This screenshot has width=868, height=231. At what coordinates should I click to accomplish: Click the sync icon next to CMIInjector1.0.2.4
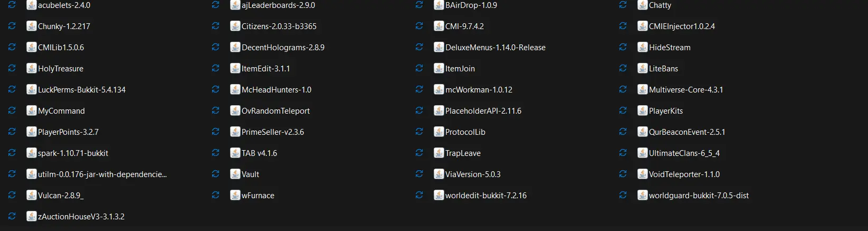click(623, 26)
